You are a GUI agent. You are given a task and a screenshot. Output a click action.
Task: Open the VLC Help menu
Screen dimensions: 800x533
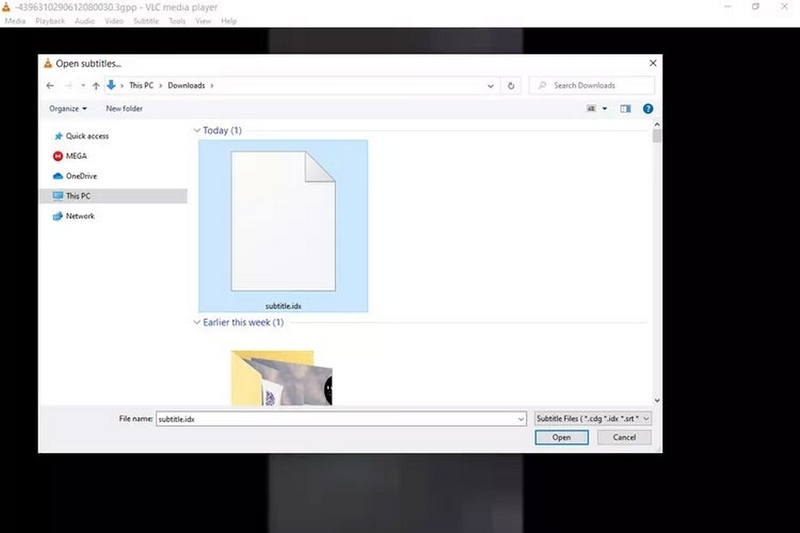(x=229, y=21)
